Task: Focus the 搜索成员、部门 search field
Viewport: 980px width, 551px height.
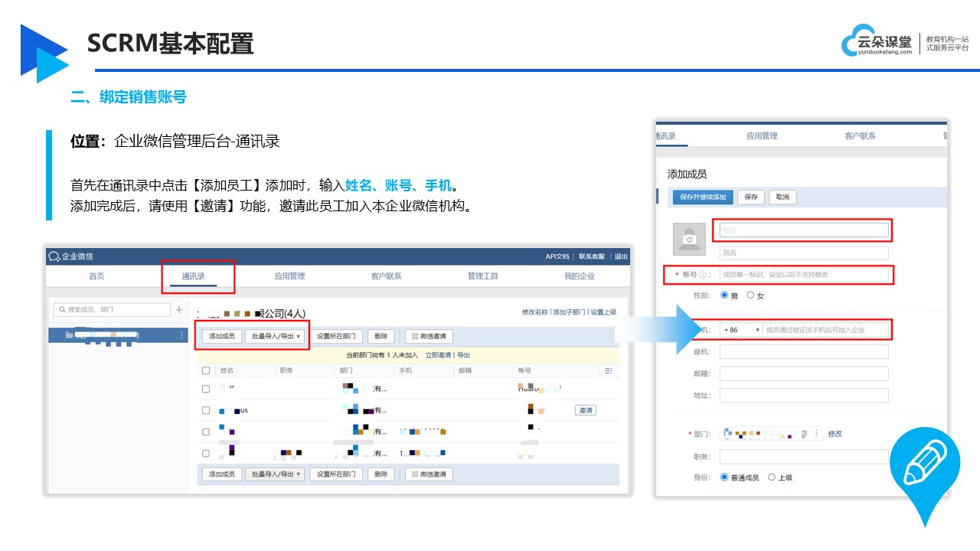Action: click(112, 310)
